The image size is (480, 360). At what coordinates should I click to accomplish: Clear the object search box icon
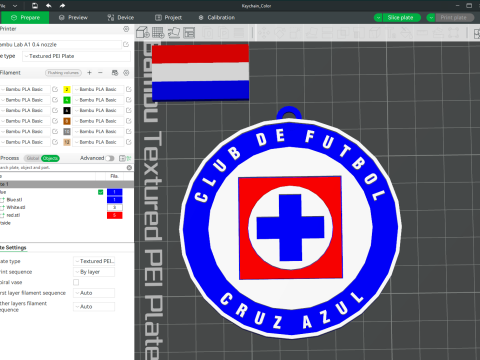coord(129,167)
